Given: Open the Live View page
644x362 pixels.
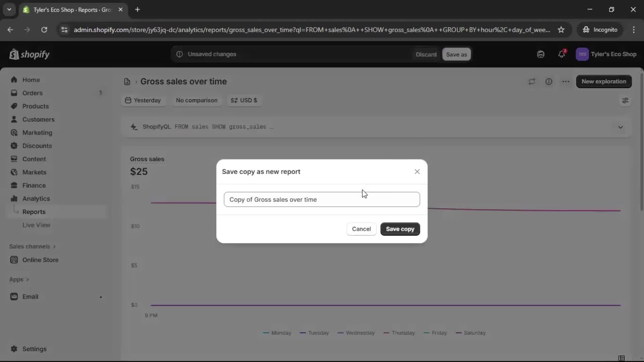Looking at the screenshot, I should 37,225.
